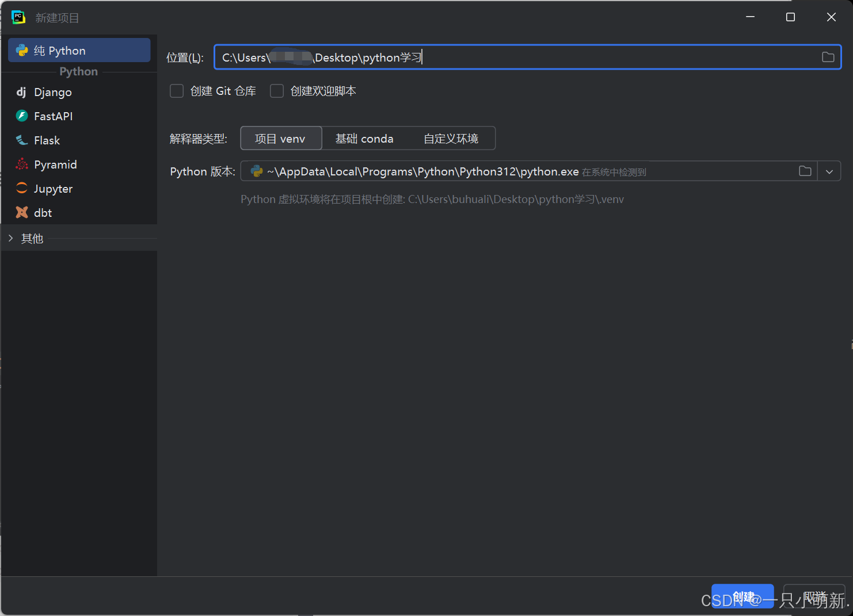
Task: Click the Python group header in sidebar
Action: [79, 71]
